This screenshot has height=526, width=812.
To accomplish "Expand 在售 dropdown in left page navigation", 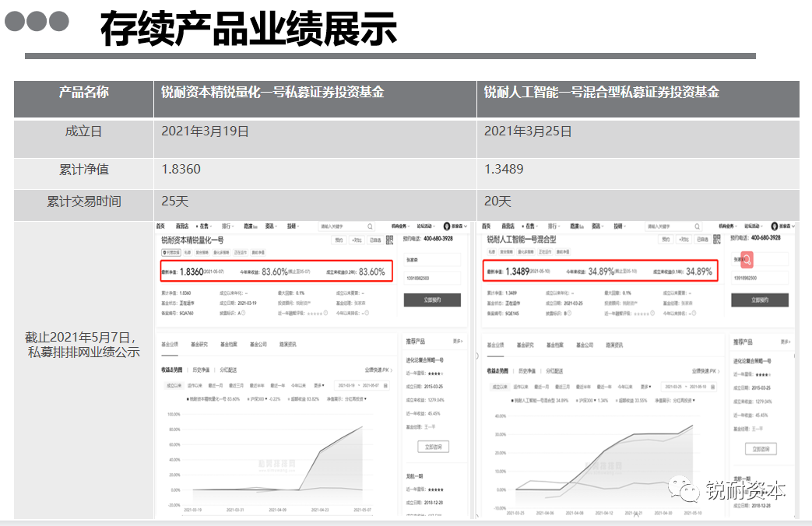I will [x=205, y=226].
